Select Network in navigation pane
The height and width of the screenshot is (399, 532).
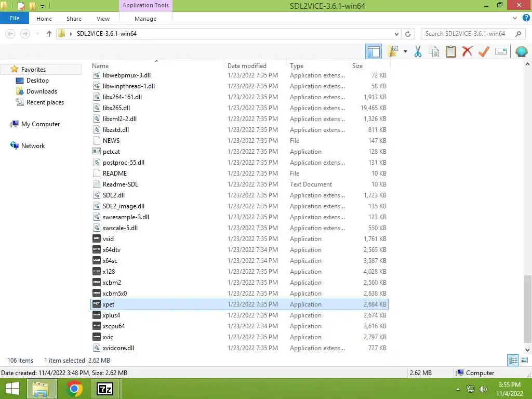[33, 145]
